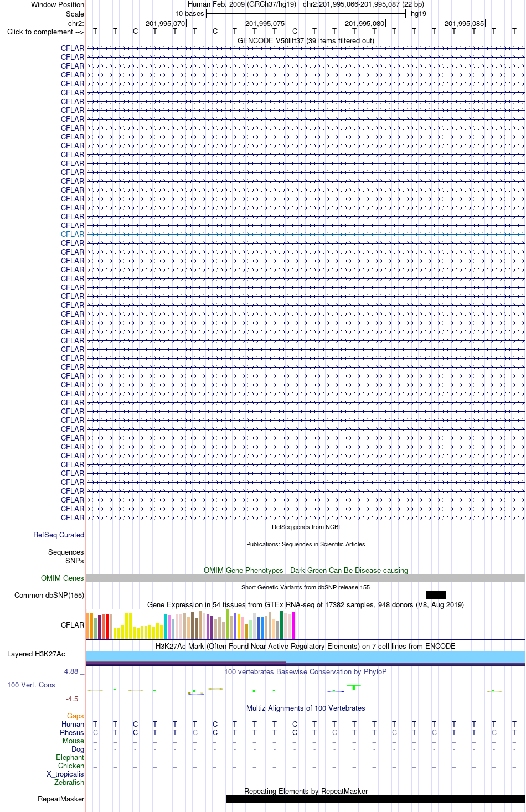Click the Publications: Sequences in Scientific Articles title
The height and width of the screenshot is (812, 526).
coord(306,544)
